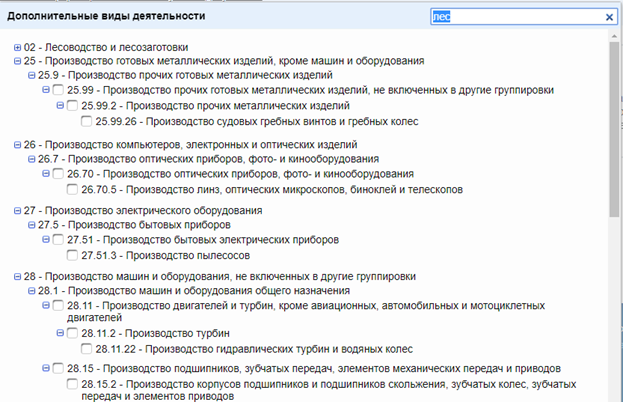Expand node 02 Лесоводство и лесозаготовки
This screenshot has height=402, width=623.
pos(18,48)
